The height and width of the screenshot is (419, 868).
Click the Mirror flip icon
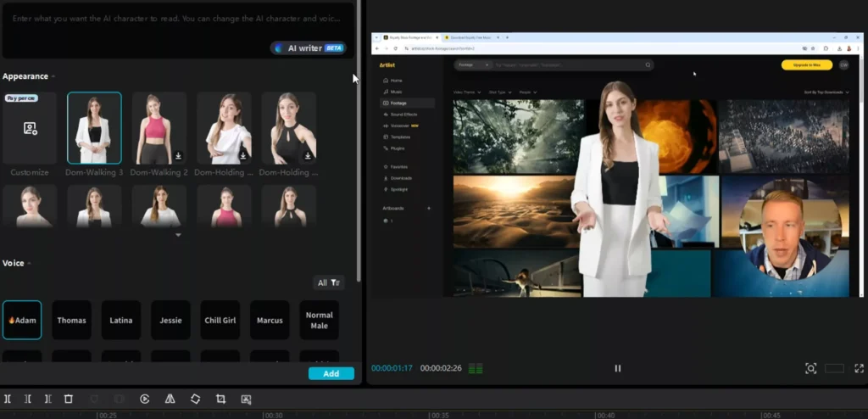click(x=170, y=399)
